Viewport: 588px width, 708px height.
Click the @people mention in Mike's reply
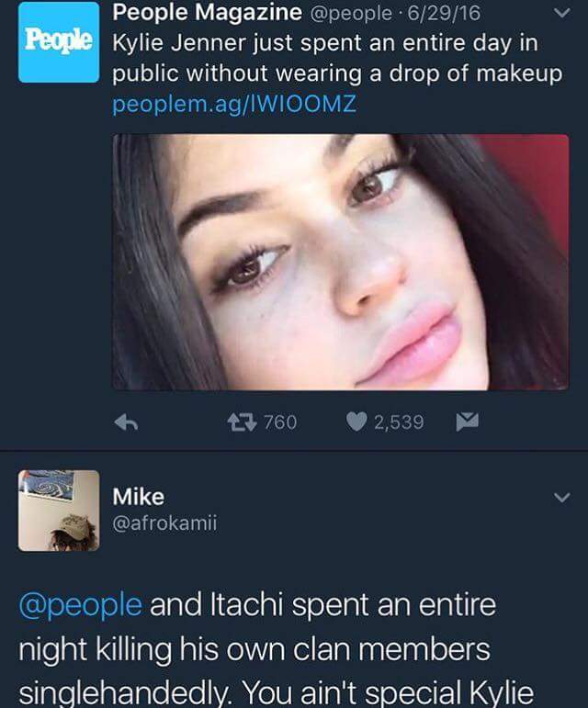[80, 605]
